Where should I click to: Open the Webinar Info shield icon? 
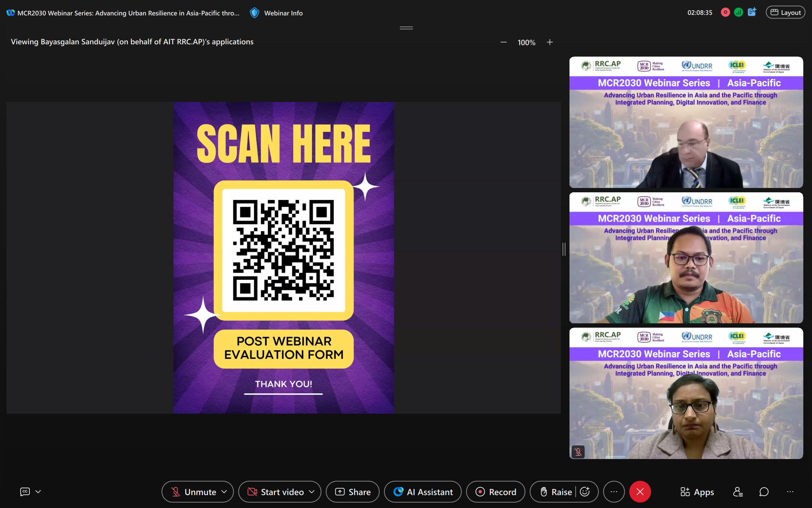(x=254, y=13)
